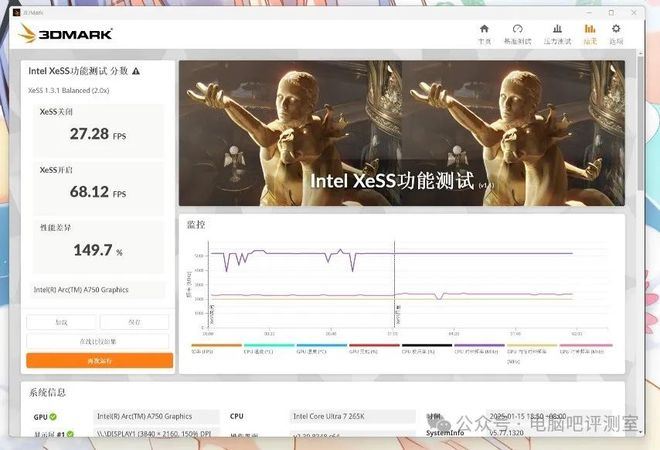Toggle the red GPU load legend swatch

[374, 345]
